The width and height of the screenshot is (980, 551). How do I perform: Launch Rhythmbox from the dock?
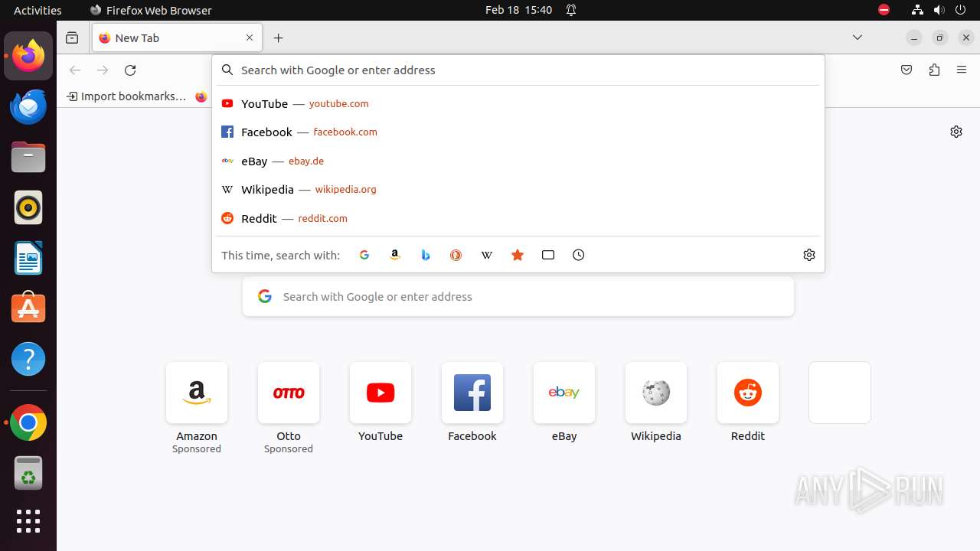click(28, 207)
